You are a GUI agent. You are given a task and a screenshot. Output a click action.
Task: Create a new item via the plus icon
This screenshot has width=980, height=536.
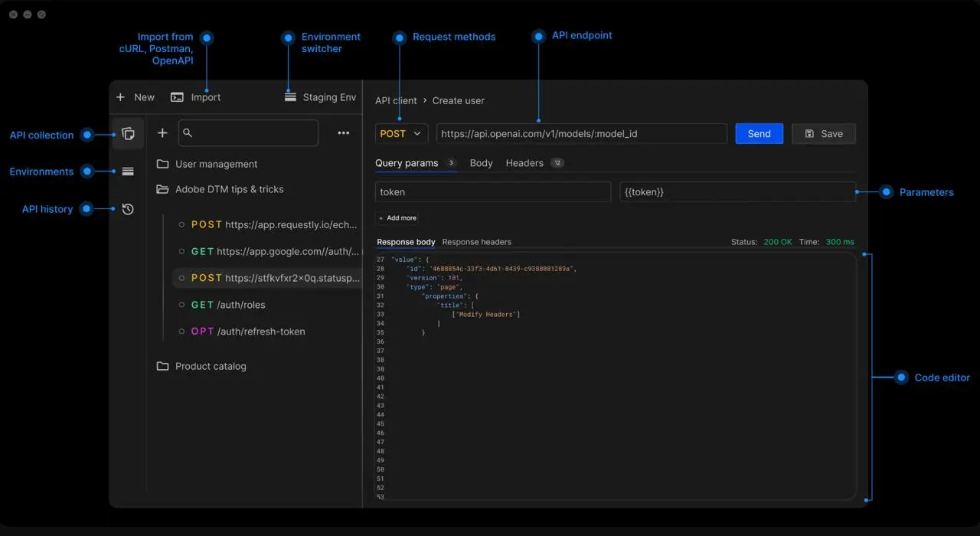tap(162, 132)
